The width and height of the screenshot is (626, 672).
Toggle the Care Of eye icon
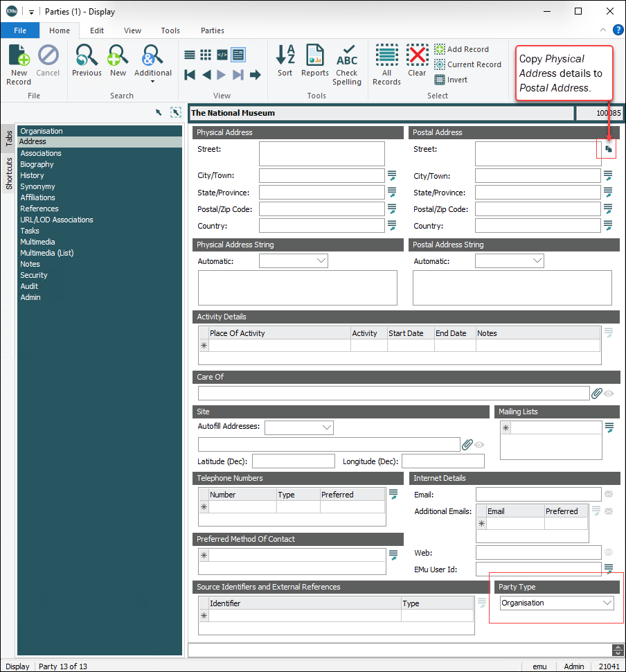tap(609, 394)
